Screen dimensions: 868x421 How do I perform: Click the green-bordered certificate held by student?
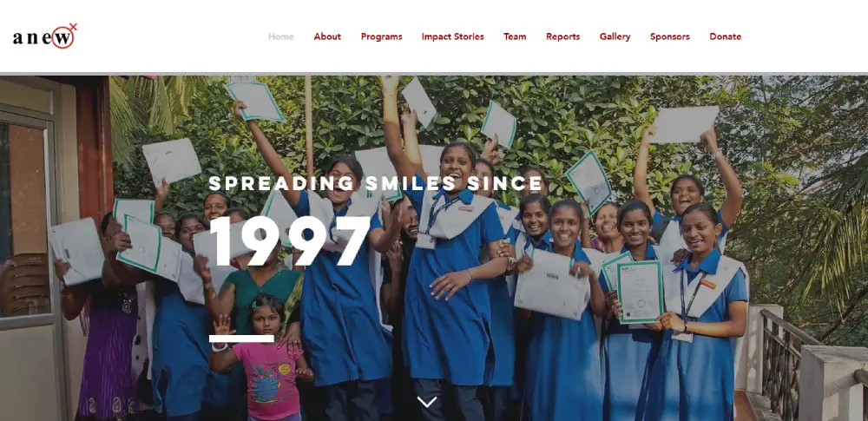(x=640, y=292)
